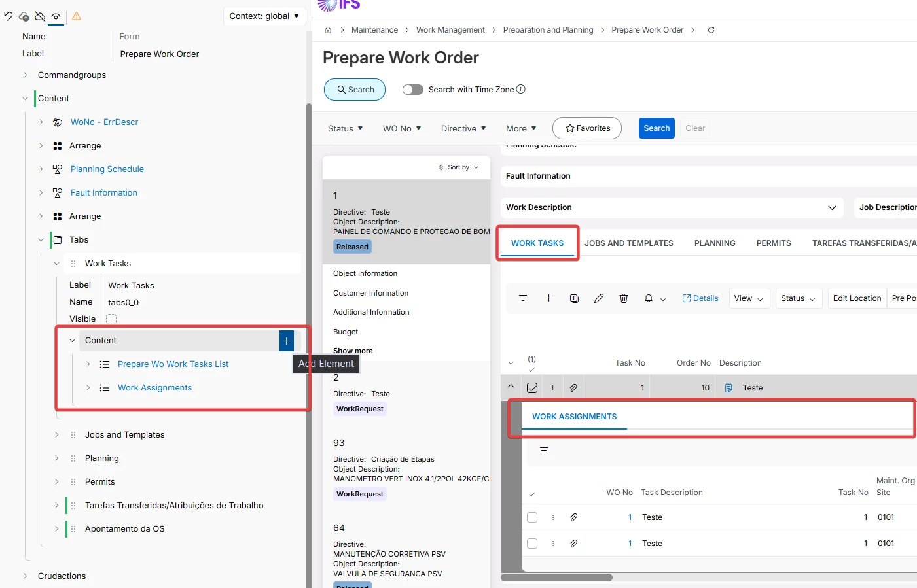Switch to Jobs and Templates tab

coord(628,243)
